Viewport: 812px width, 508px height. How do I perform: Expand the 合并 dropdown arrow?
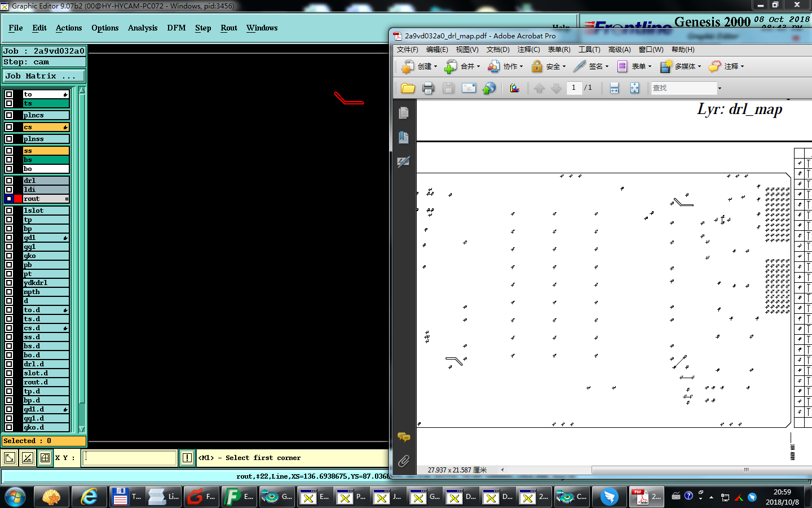478,67
